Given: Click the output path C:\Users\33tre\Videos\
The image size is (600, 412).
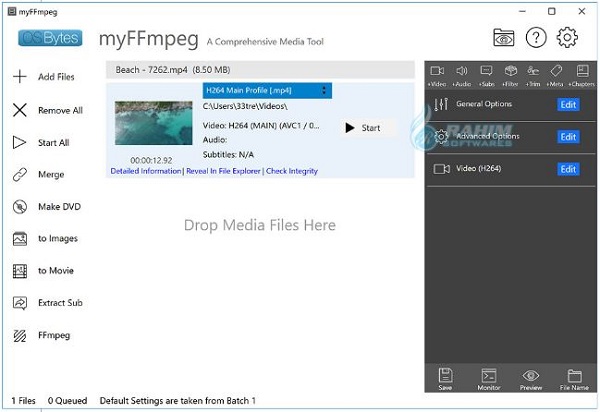Looking at the screenshot, I should (245, 106).
